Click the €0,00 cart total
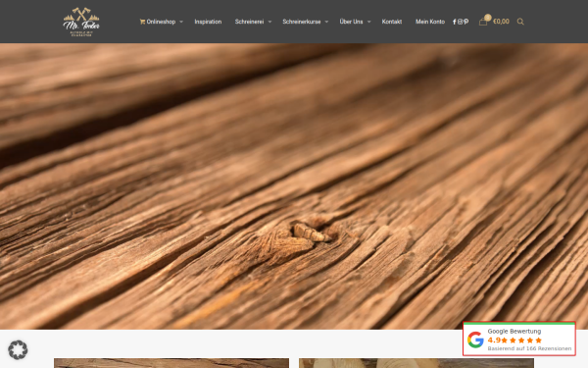Screen dimensions: 588x368 501,22
